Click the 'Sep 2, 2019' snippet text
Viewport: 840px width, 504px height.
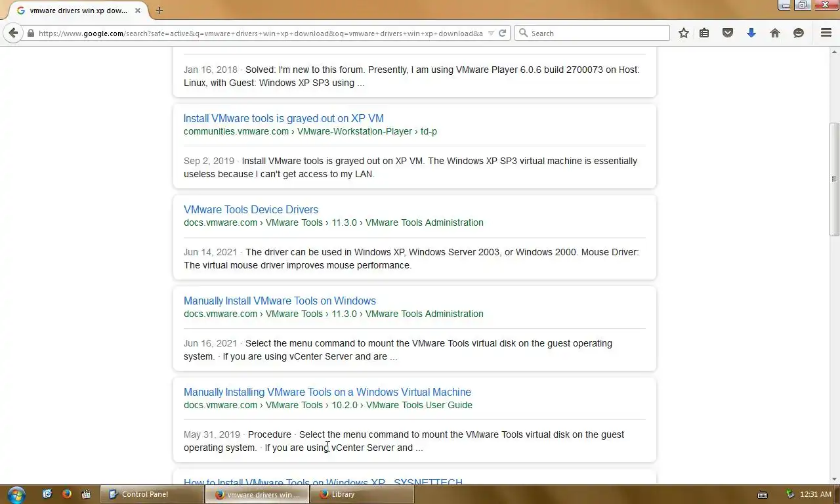pos(410,167)
